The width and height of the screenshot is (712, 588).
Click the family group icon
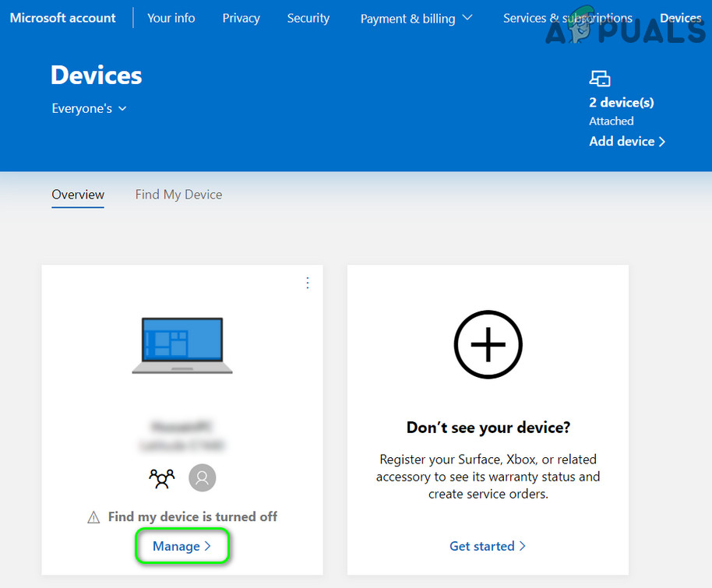pyautogui.click(x=162, y=478)
